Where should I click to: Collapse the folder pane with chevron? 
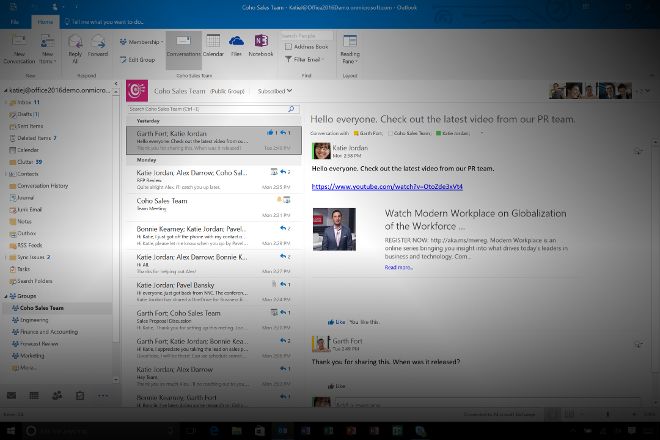pos(116,84)
